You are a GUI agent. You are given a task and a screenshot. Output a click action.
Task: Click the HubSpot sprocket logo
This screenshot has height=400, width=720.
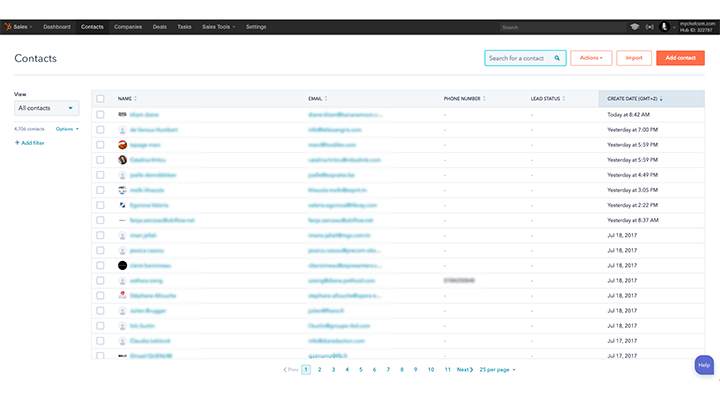(8, 27)
